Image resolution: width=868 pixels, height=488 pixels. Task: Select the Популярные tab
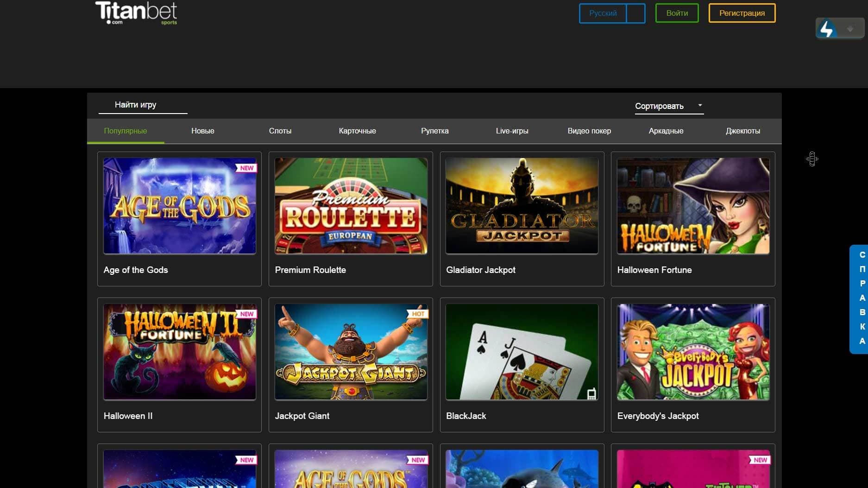coord(126,131)
